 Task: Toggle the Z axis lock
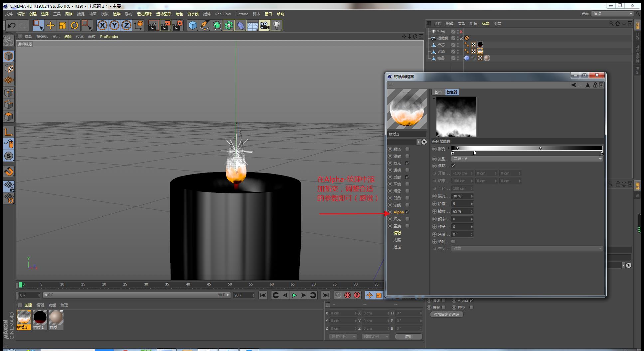pyautogui.click(x=126, y=25)
